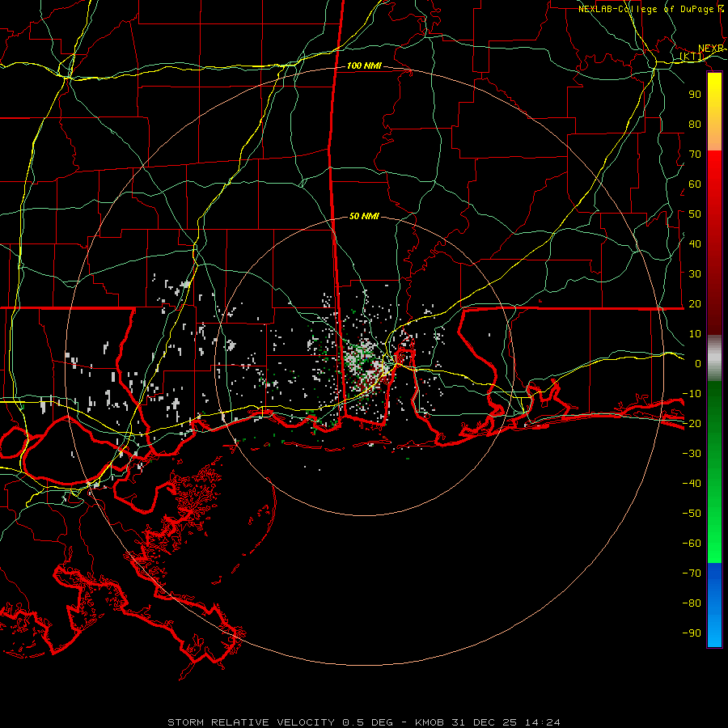Click the 20 value on the velocity scale
728x728 pixels.
[x=695, y=304]
